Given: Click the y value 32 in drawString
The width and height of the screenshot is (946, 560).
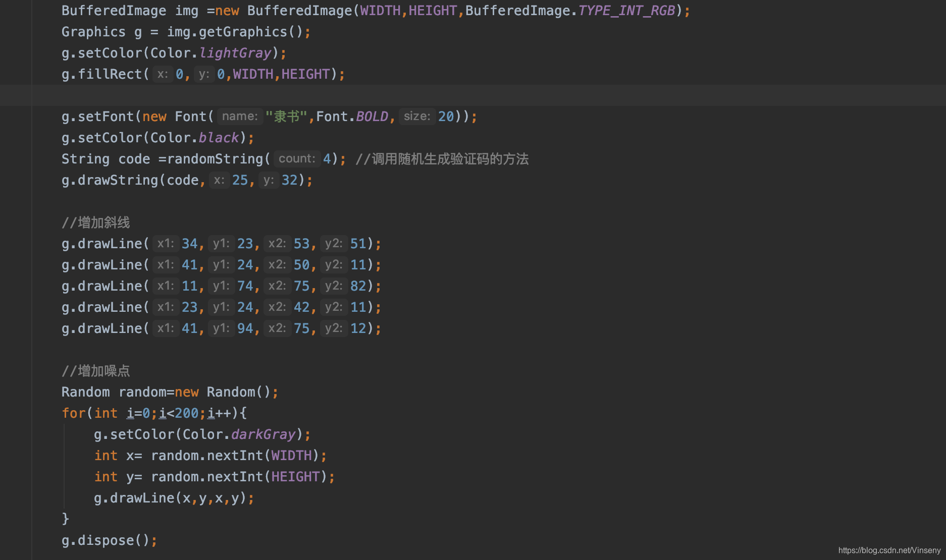Looking at the screenshot, I should (x=290, y=180).
